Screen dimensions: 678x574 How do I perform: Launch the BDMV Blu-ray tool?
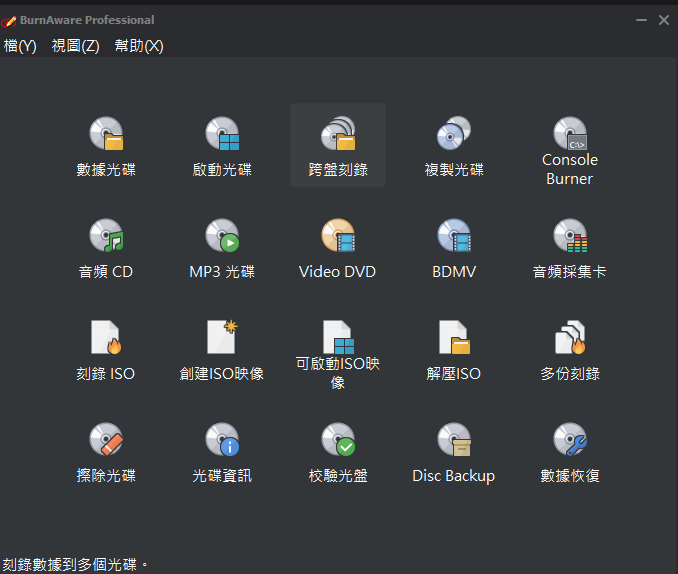click(454, 247)
